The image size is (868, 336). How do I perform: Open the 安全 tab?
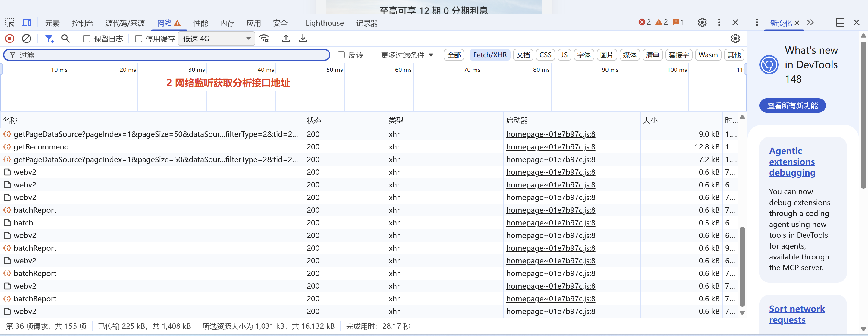pos(280,23)
